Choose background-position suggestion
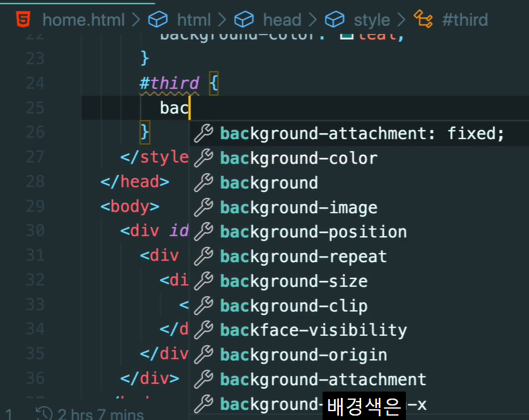Image resolution: width=529 pixels, height=420 pixels. [359, 232]
